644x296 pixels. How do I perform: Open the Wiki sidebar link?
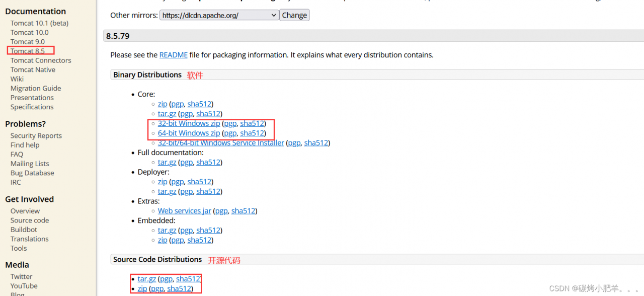(x=17, y=79)
